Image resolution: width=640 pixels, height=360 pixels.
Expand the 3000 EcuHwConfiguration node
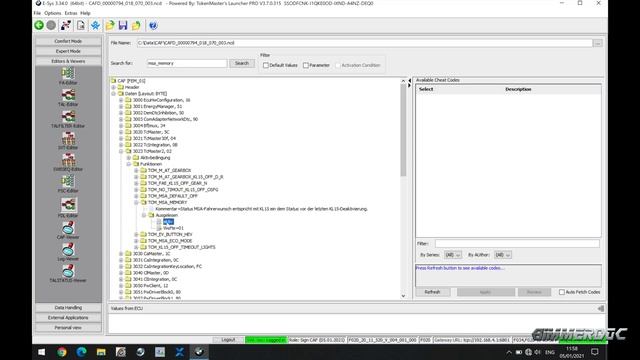pyautogui.click(x=121, y=100)
